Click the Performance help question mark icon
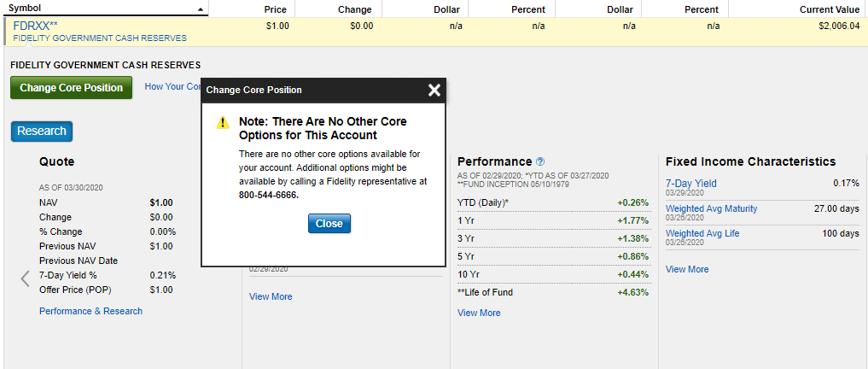 (540, 161)
